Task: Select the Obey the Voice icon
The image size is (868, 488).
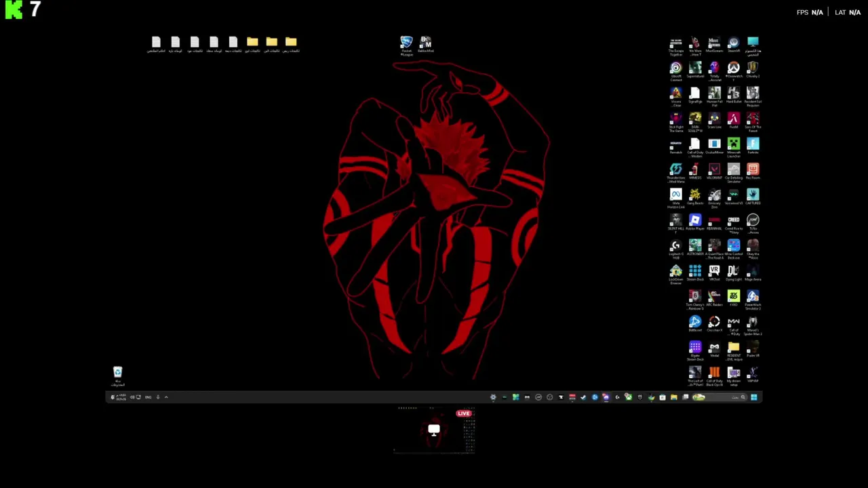Action: [753, 249]
